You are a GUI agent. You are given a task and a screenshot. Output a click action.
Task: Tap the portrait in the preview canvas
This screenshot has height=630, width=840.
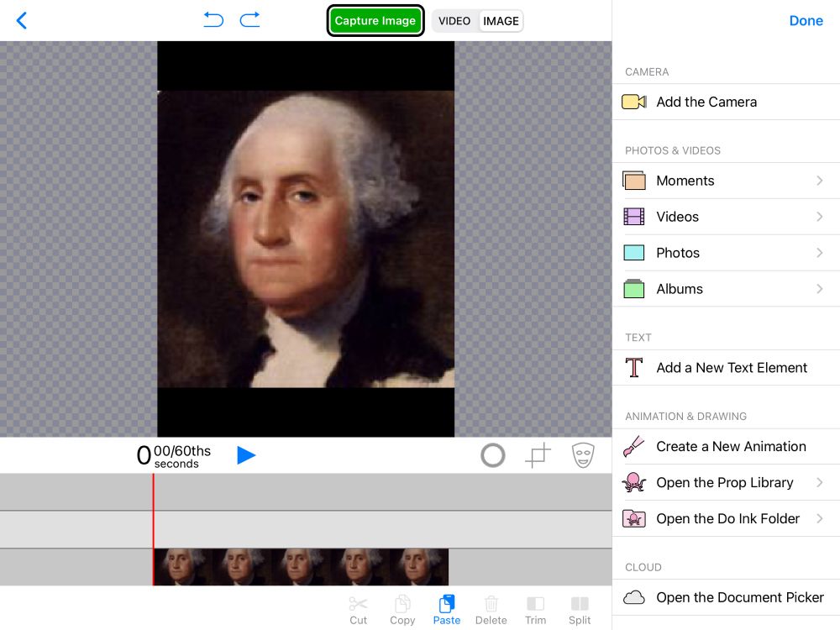coord(306,239)
